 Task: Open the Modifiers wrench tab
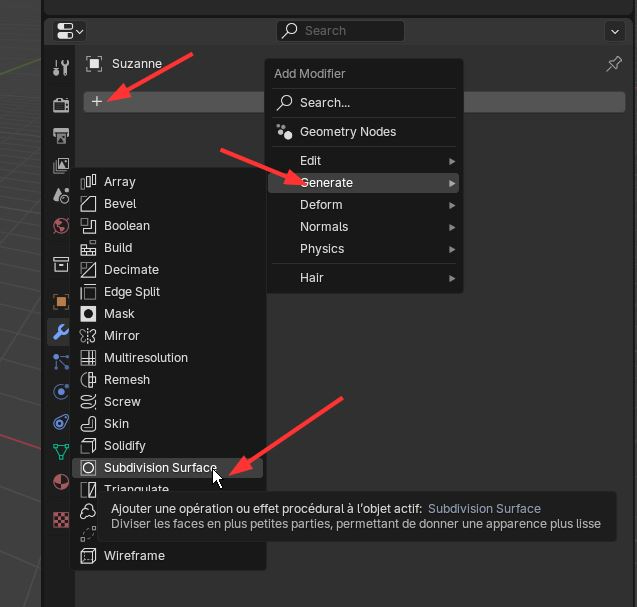(60, 332)
